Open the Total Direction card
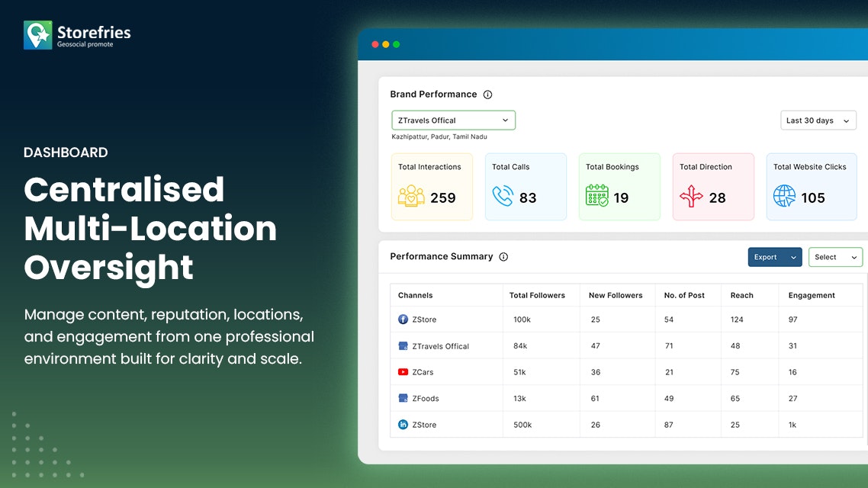The height and width of the screenshot is (488, 868). coord(714,187)
